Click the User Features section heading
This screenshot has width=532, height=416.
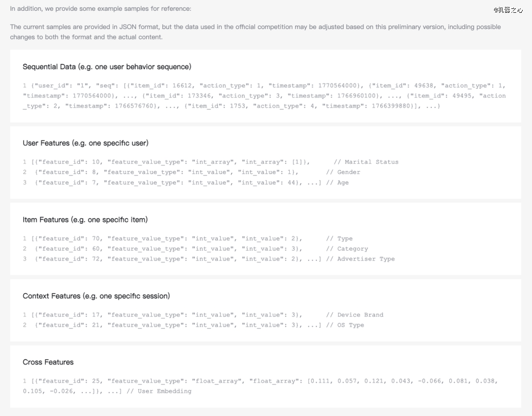pyautogui.click(x=85, y=143)
